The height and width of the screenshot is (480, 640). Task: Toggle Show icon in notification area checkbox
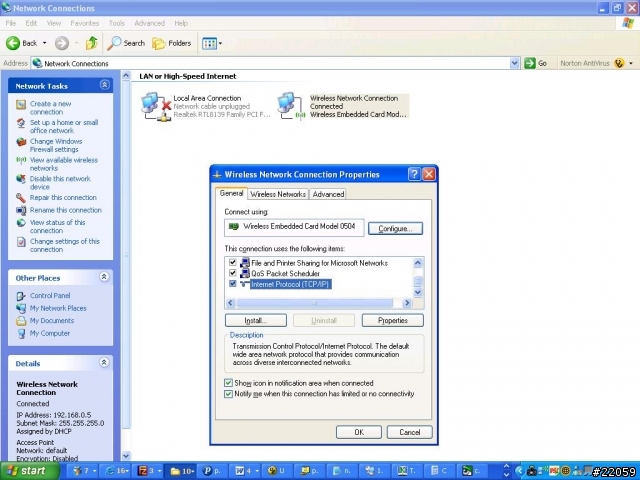click(229, 383)
